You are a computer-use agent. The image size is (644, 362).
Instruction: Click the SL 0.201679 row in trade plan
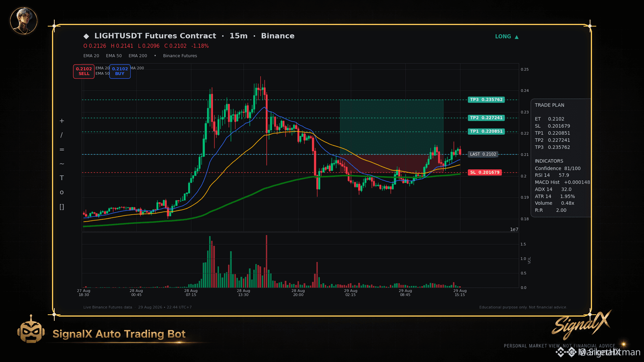(552, 126)
